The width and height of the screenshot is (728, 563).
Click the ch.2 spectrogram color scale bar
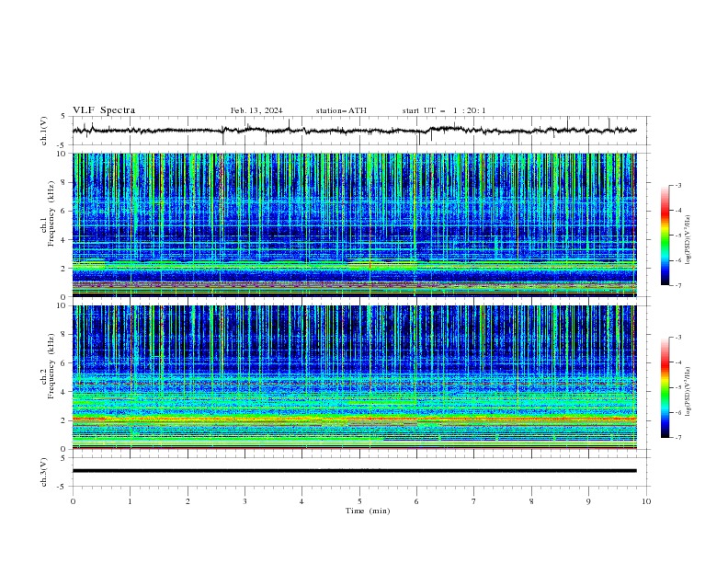(x=665, y=387)
